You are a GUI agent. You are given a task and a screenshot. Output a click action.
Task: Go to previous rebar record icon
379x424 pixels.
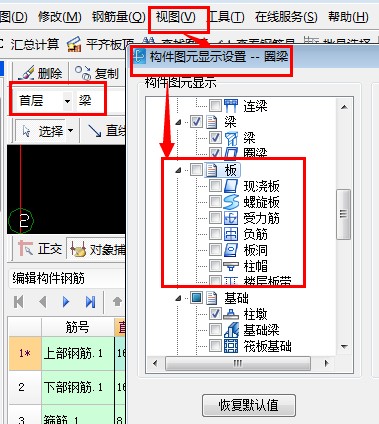pyautogui.click(x=43, y=302)
